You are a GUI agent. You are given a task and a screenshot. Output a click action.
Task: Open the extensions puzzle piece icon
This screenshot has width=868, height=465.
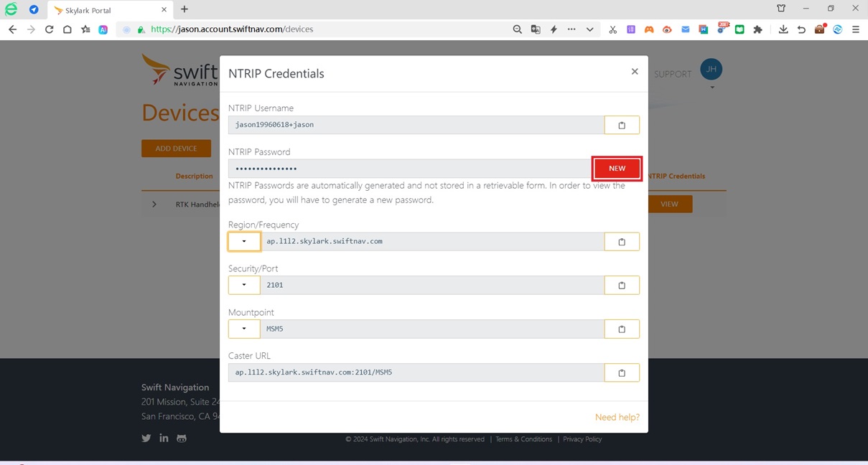757,29
